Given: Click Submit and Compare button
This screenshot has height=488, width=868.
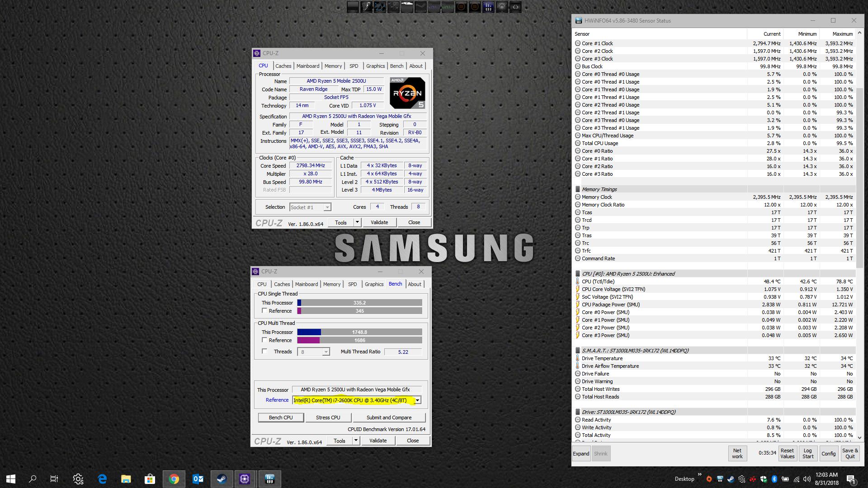Looking at the screenshot, I should pyautogui.click(x=389, y=418).
